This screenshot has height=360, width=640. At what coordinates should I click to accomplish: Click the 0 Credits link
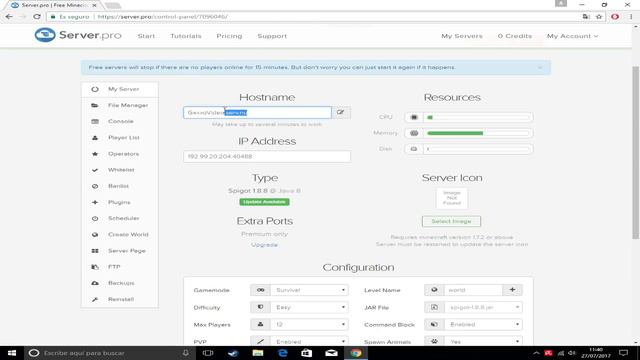[515, 36]
